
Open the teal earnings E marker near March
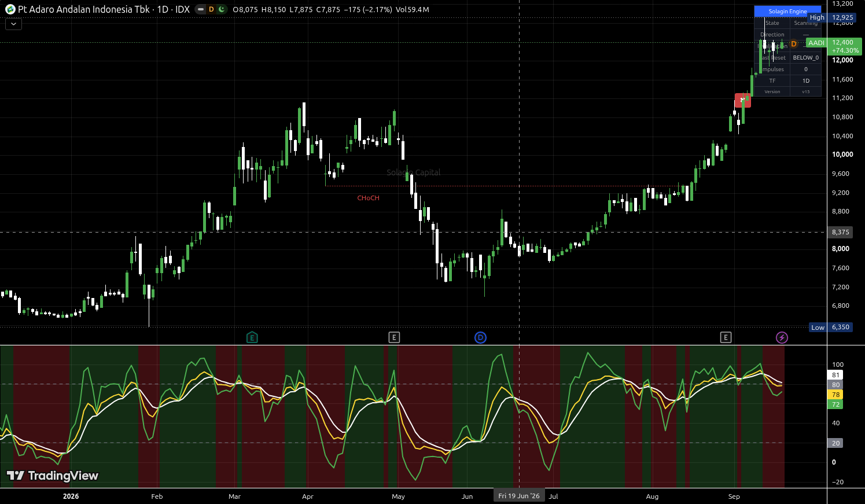pos(252,337)
